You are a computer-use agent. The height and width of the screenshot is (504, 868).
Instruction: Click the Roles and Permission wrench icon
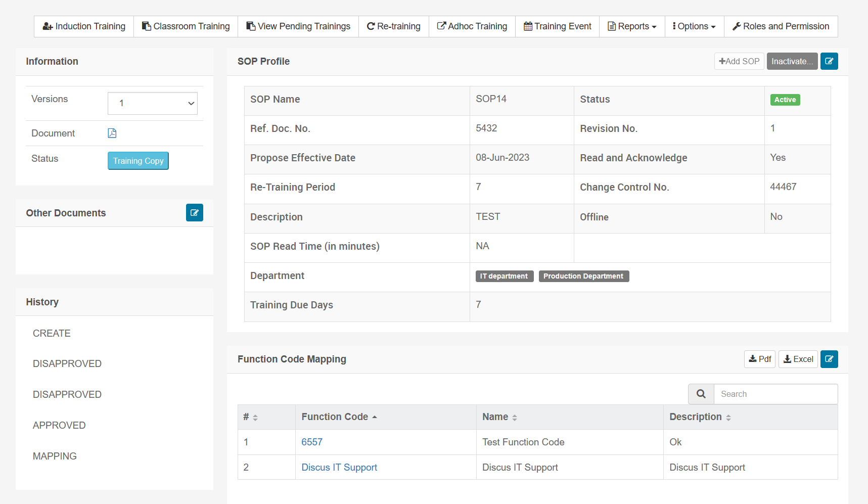(x=737, y=26)
